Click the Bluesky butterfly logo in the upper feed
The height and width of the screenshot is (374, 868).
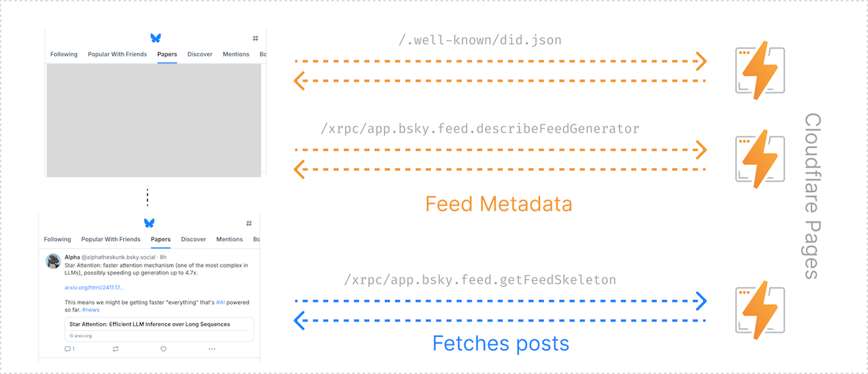pyautogui.click(x=156, y=38)
